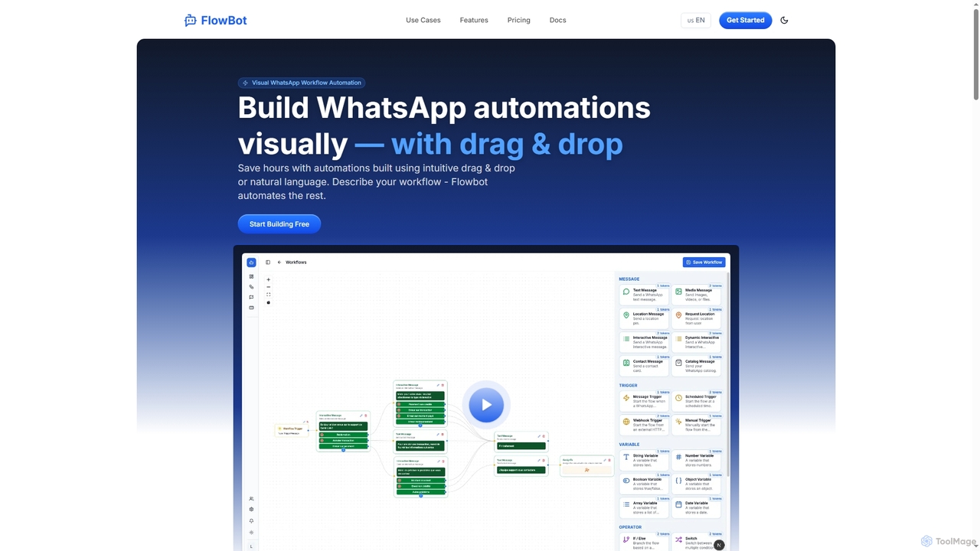Click the Start Building Free button

pos(279,224)
